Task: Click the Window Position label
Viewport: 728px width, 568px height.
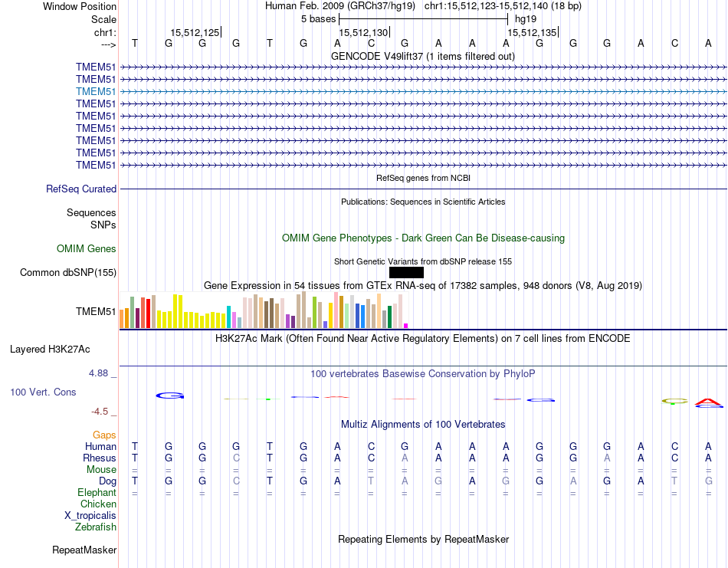Action: [x=80, y=6]
